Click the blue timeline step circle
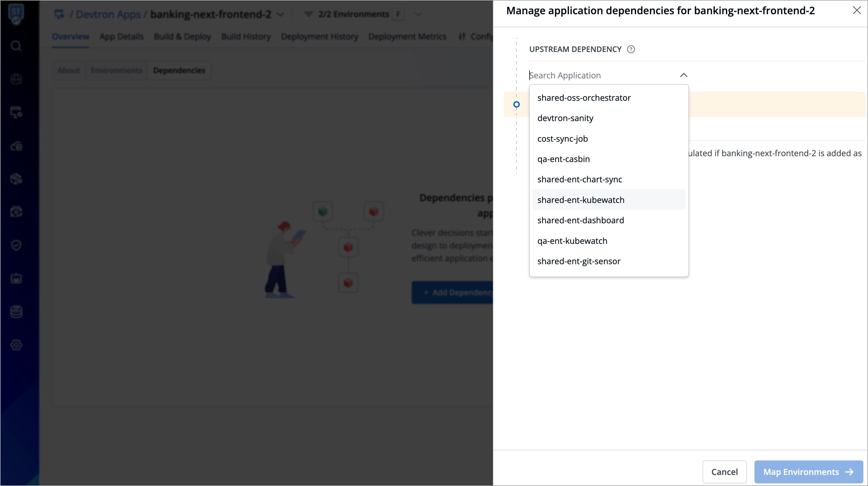The image size is (868, 486). click(x=516, y=105)
